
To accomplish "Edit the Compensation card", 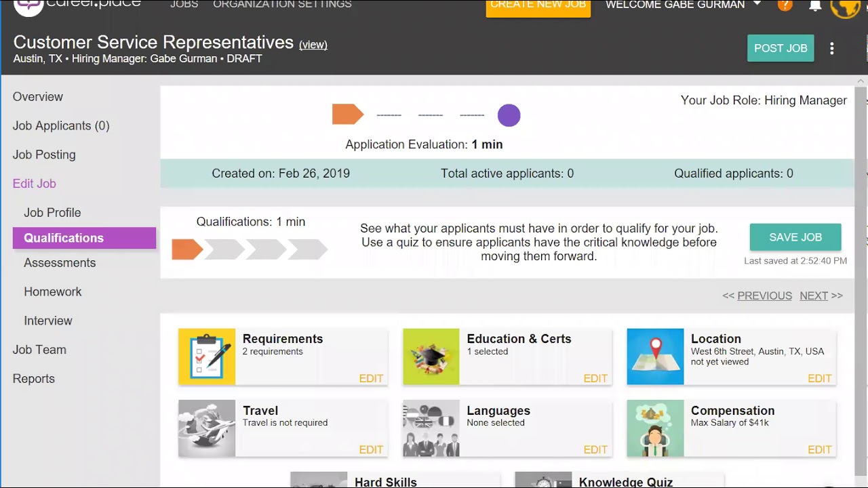I will tap(819, 450).
